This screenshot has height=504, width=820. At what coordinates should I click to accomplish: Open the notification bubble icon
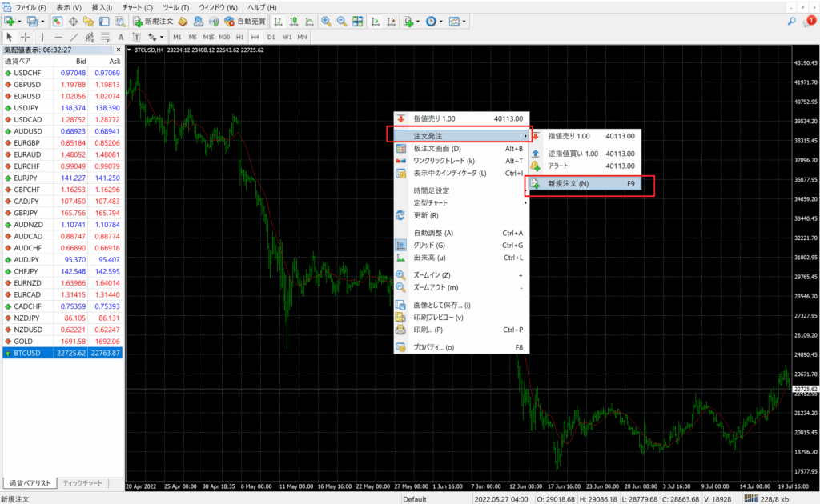pyautogui.click(x=810, y=21)
